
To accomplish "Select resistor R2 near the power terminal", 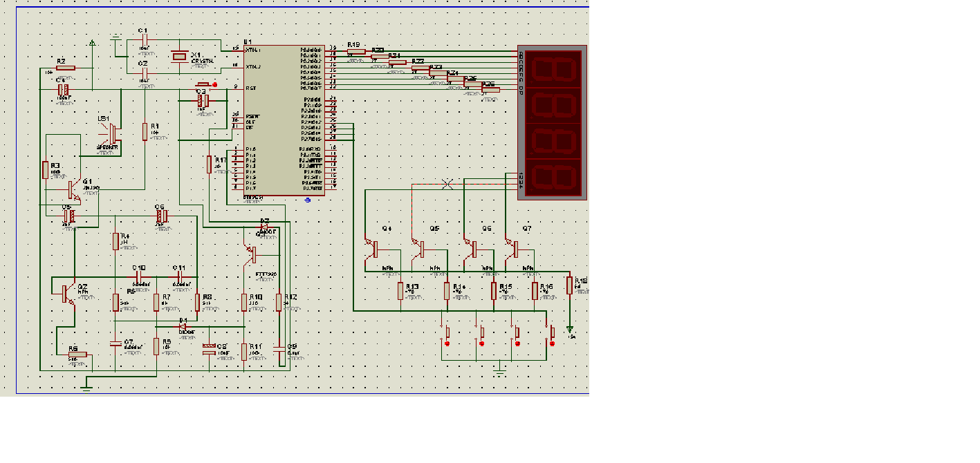I will coord(65,68).
